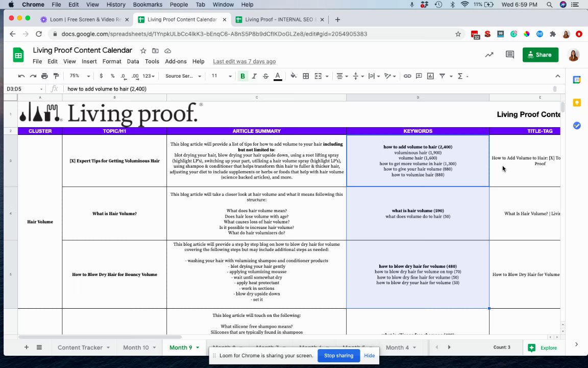Click Last edit was 7 days ago
Screen dimensions: 588x368
(x=244, y=61)
